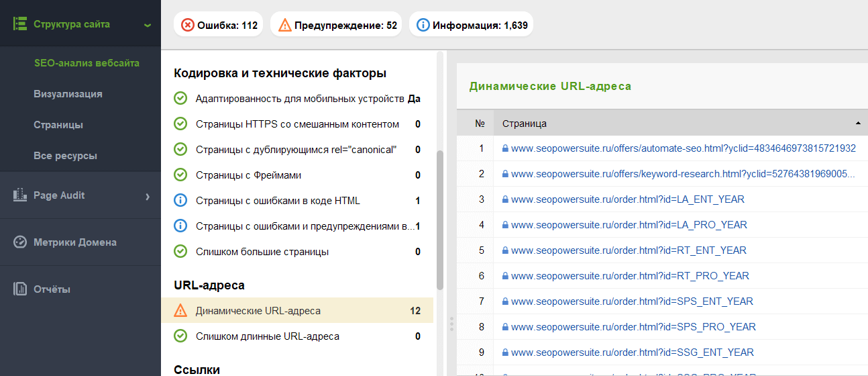Click the factors list vertical scrollbar
The width and height of the screenshot is (868, 376).
click(x=440, y=220)
